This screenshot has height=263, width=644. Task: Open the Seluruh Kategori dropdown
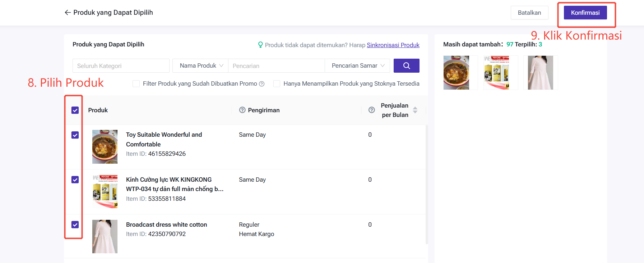(121, 66)
